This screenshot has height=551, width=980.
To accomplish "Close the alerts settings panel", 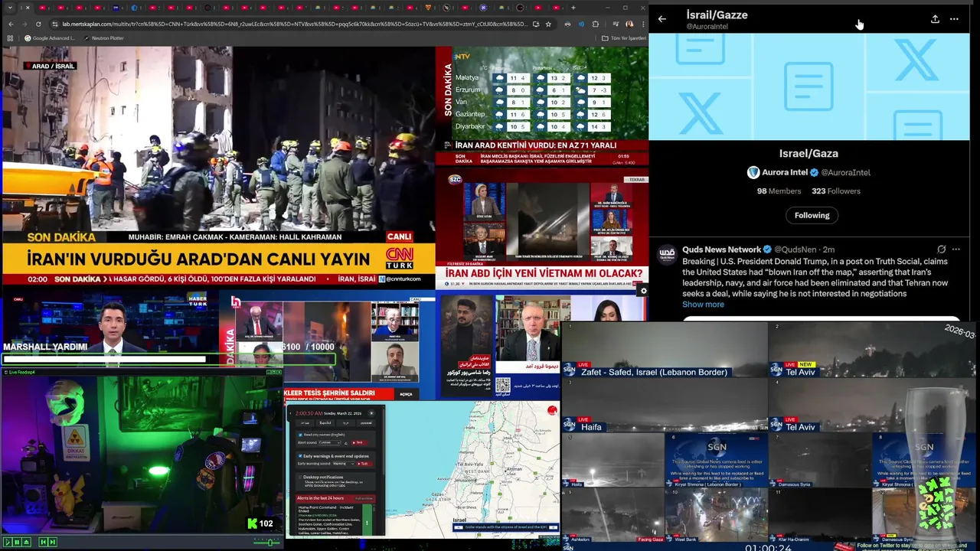I will (x=371, y=413).
